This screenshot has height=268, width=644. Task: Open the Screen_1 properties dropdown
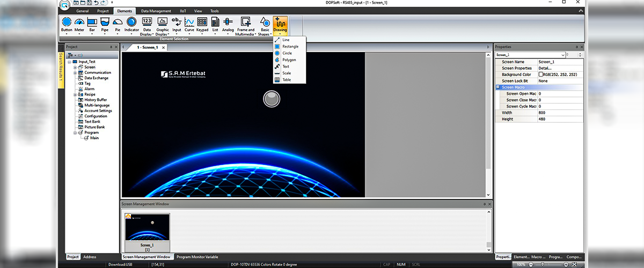tap(563, 55)
